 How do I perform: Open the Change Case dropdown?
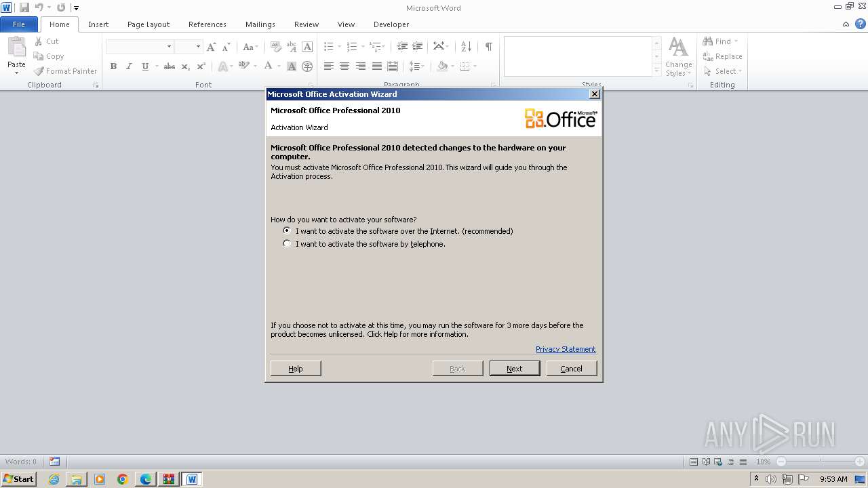[250, 47]
